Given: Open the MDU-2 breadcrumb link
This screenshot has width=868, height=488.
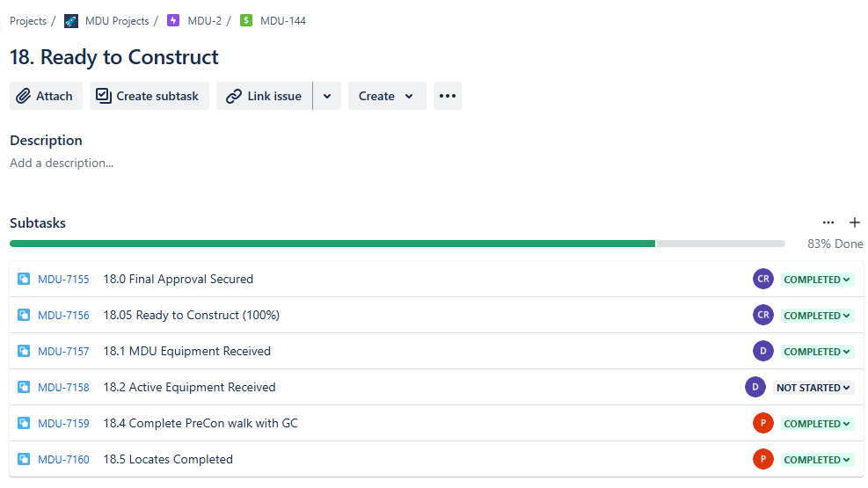Looking at the screenshot, I should pyautogui.click(x=204, y=21).
